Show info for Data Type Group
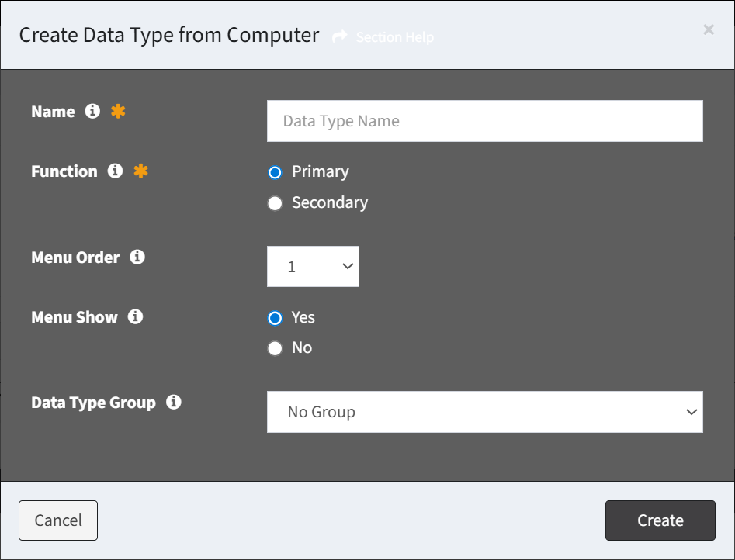This screenshot has height=560, width=735. coord(173,402)
